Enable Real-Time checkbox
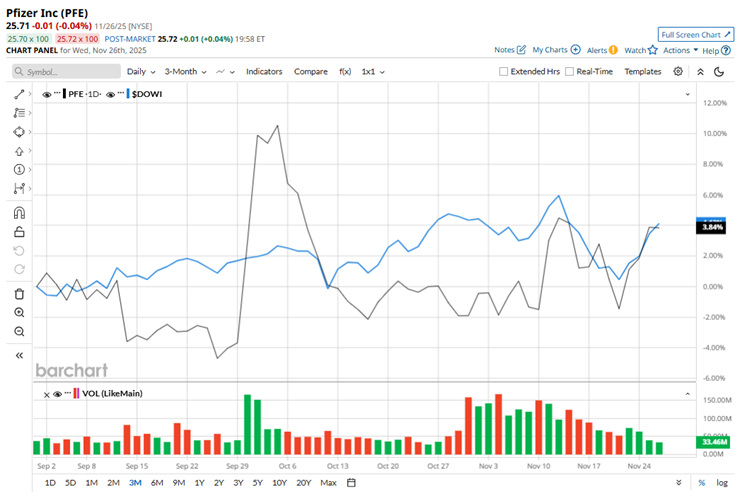 569,71
